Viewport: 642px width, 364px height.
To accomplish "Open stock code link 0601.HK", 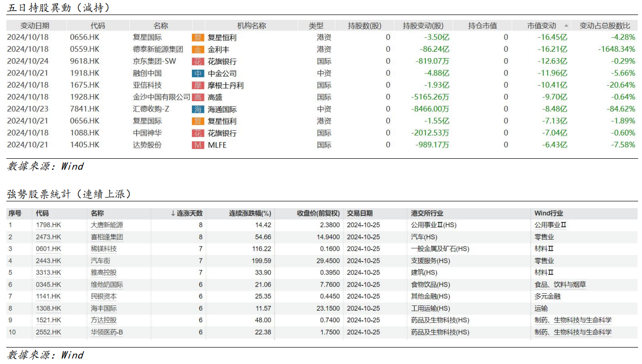I will pos(48,249).
